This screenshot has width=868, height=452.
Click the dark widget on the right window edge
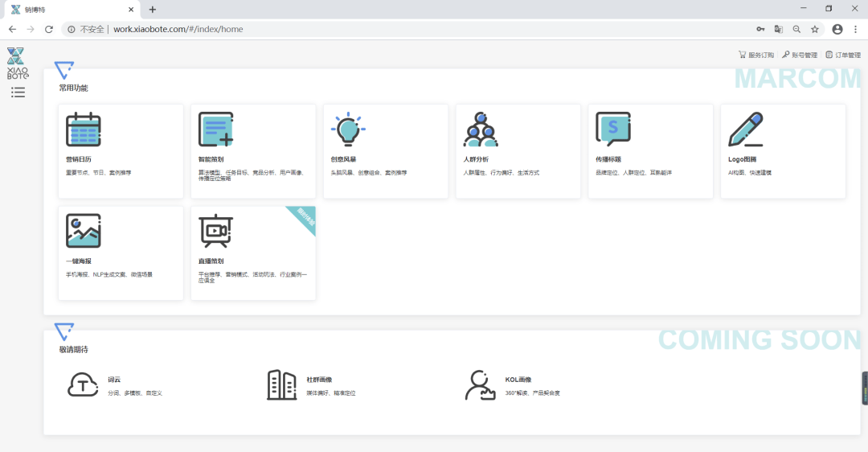(865, 388)
